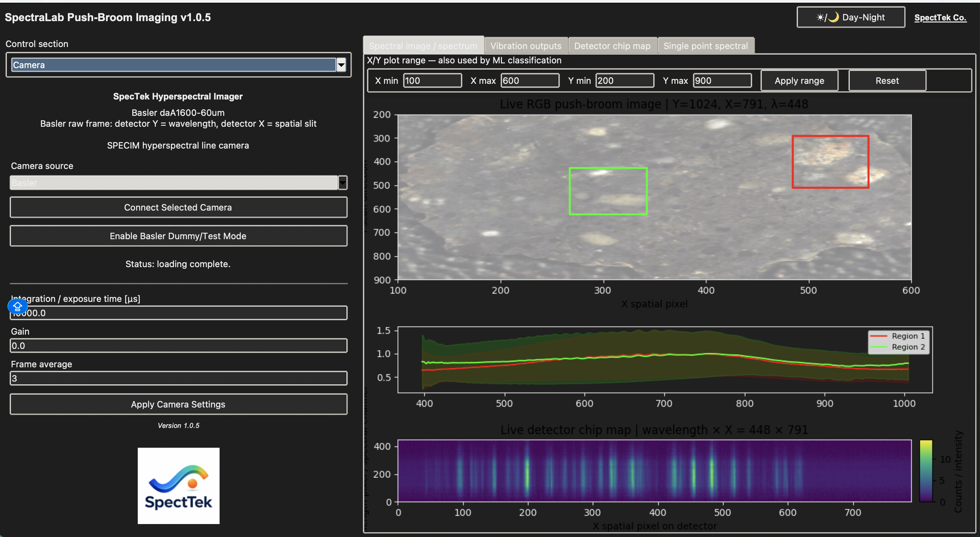Click the 'Basler daA1600-60um' text
Viewport: 980px width, 537px height.
click(x=178, y=113)
